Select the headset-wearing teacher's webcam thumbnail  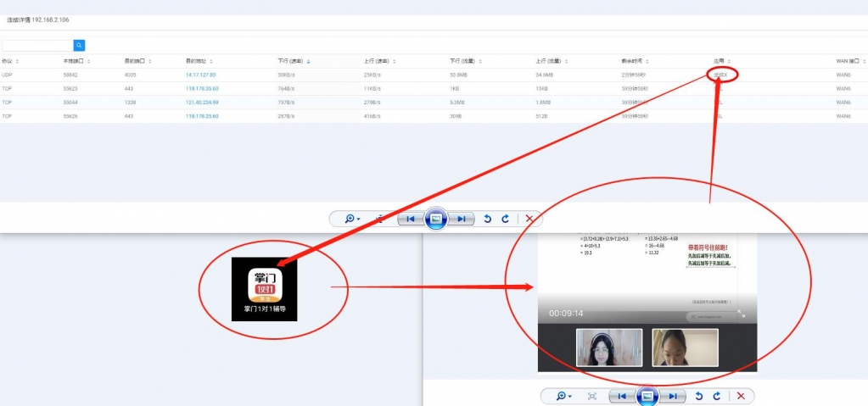point(608,348)
